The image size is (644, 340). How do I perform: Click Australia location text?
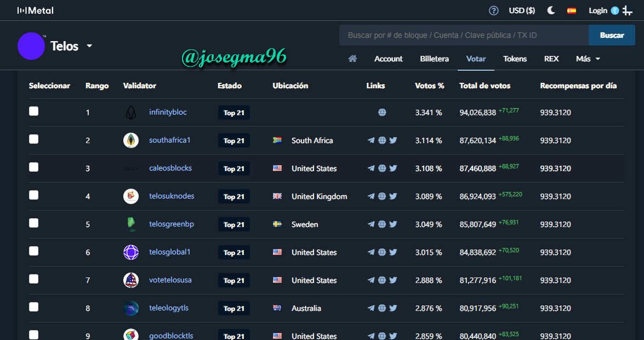[306, 308]
